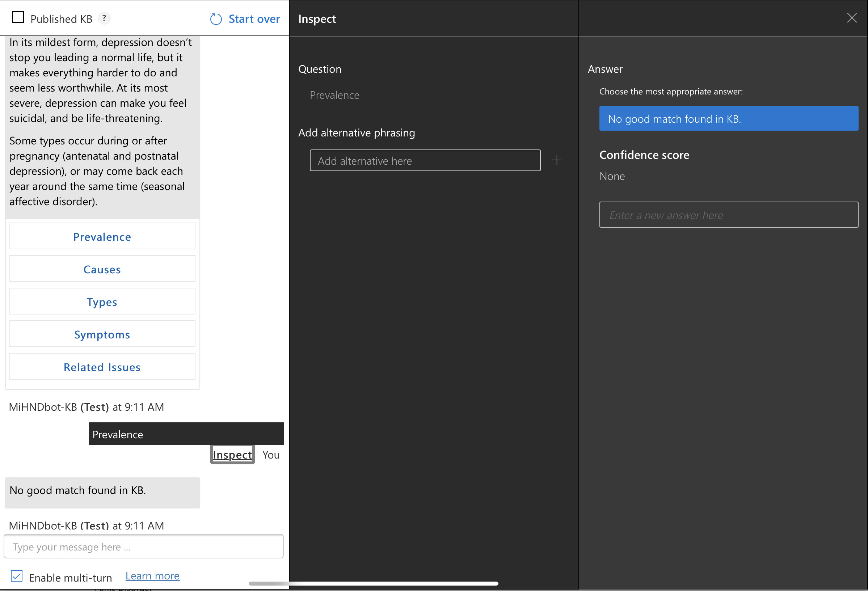Click the plus icon to add alternative phrasing
Screen dimensions: 868x591
[x=556, y=161]
